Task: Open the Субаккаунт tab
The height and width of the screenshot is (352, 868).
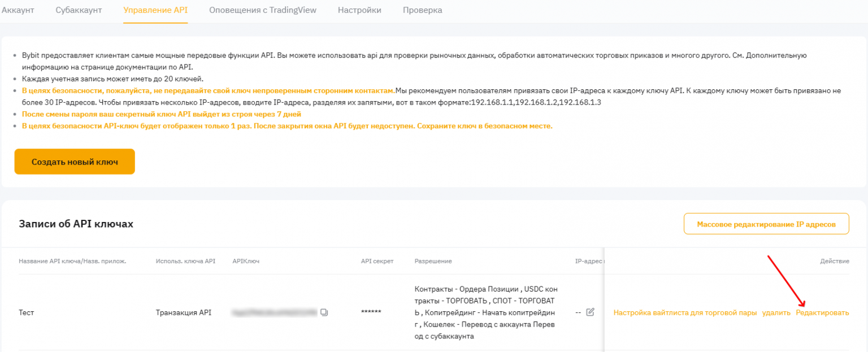Action: (79, 10)
